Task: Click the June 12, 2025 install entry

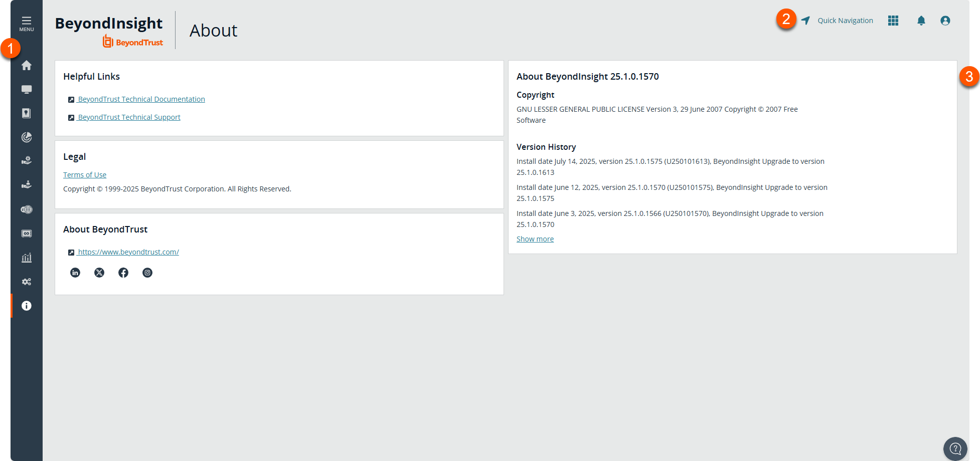Action: 672,193
